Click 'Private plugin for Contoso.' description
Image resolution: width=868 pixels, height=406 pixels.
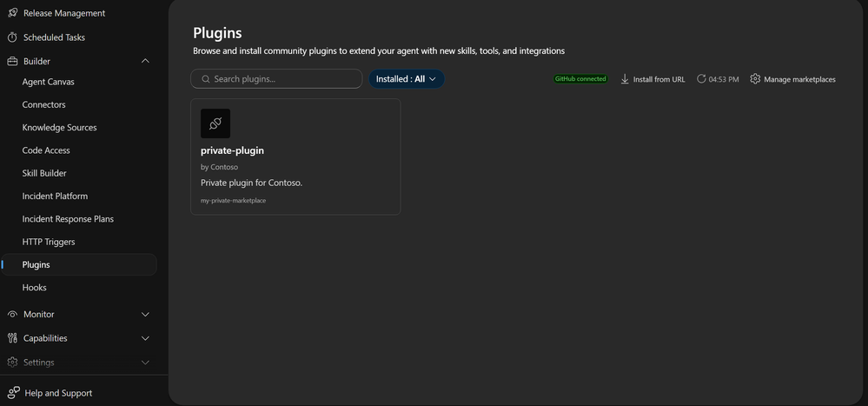[x=251, y=183]
